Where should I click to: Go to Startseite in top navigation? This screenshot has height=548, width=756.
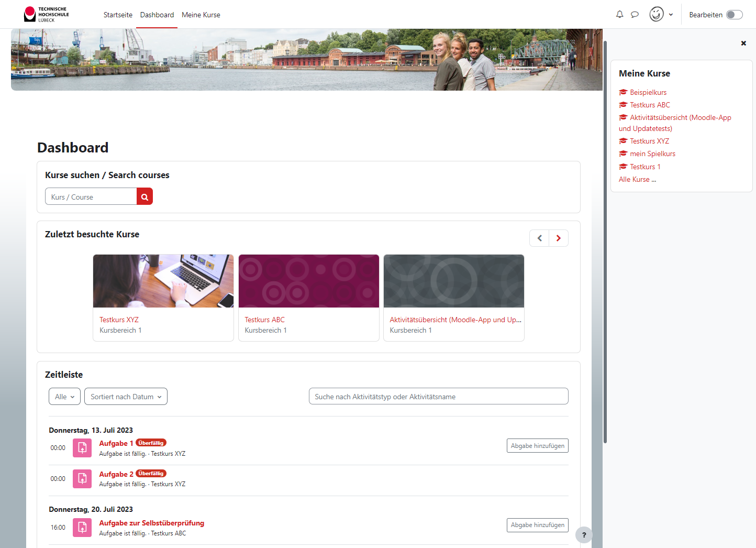118,15
